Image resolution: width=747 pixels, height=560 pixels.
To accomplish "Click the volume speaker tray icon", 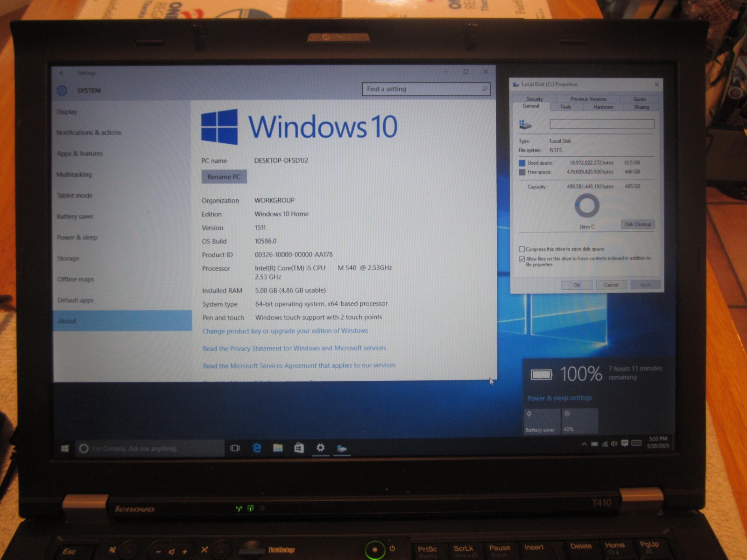I will pyautogui.click(x=614, y=444).
